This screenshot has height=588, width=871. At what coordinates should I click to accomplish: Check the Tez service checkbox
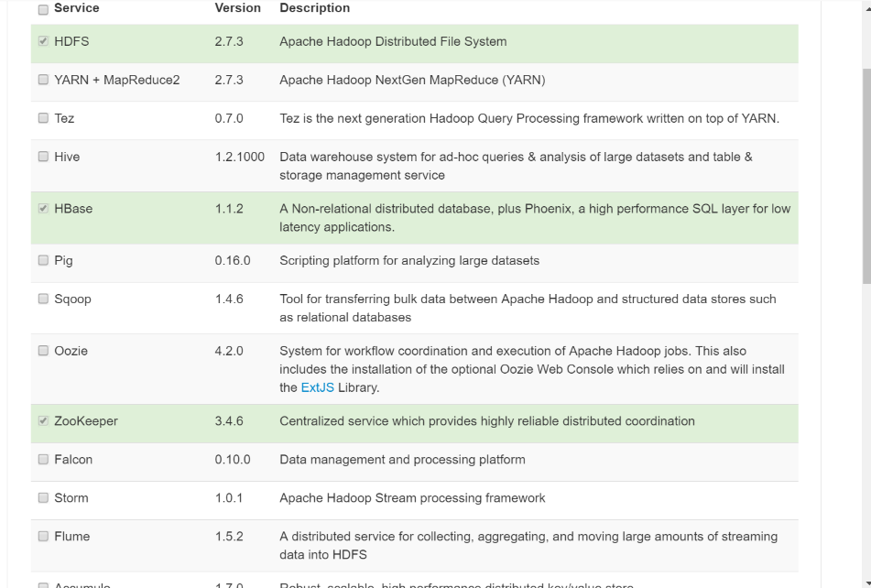(43, 119)
